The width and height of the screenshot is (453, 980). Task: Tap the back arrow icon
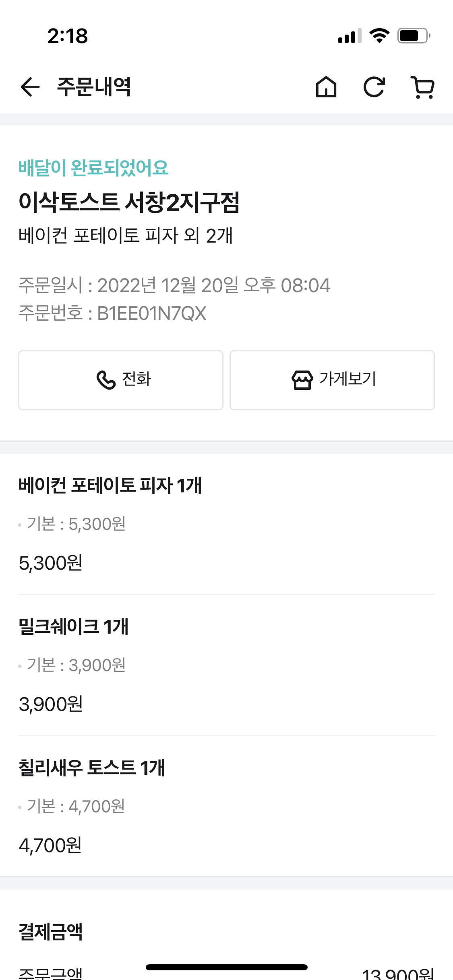coord(30,87)
